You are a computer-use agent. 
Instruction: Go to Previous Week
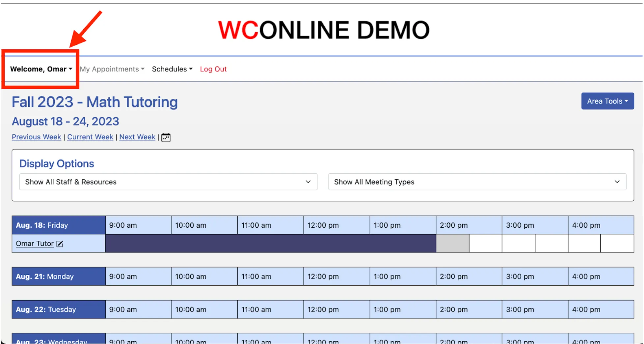[x=37, y=137]
